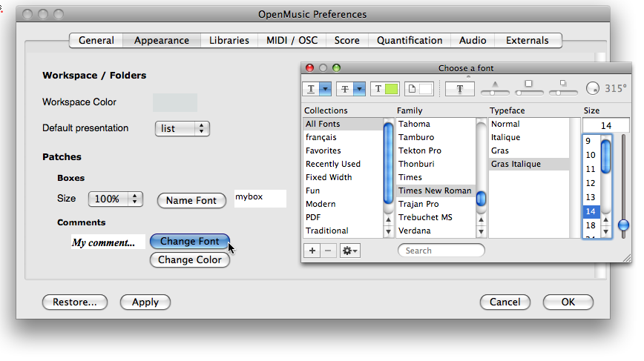The image size is (644, 361).
Task: Click the minus remove collection button
Action: [328, 251]
